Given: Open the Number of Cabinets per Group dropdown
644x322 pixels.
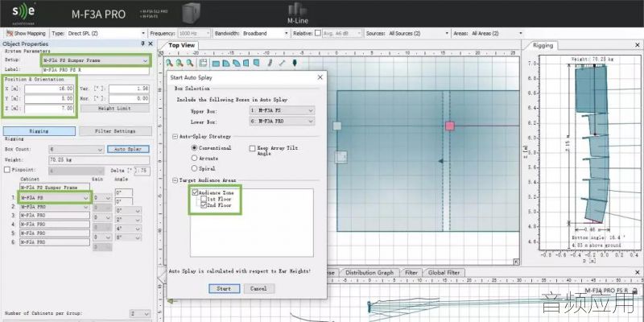Looking at the screenshot, I should (x=139, y=313).
